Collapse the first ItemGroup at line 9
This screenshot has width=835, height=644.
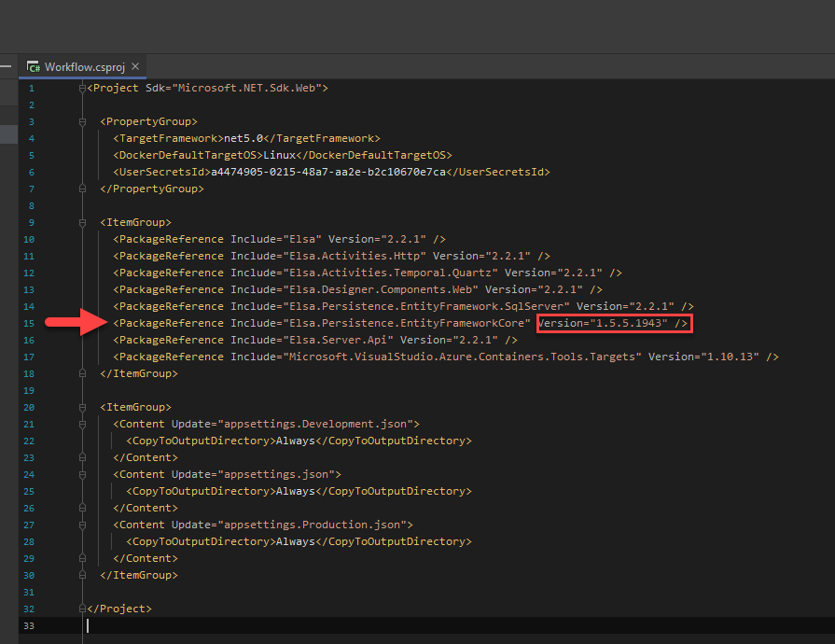tap(82, 223)
